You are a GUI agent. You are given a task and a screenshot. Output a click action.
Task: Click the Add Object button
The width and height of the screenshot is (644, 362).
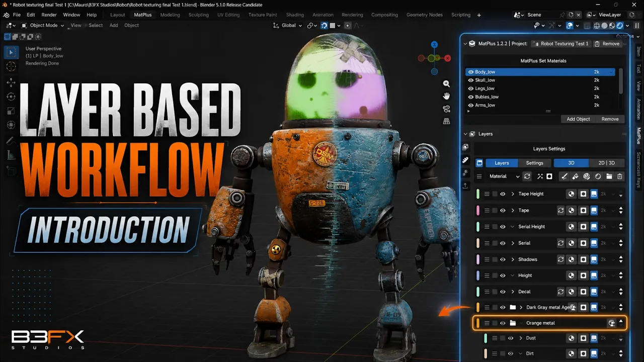[x=578, y=119]
